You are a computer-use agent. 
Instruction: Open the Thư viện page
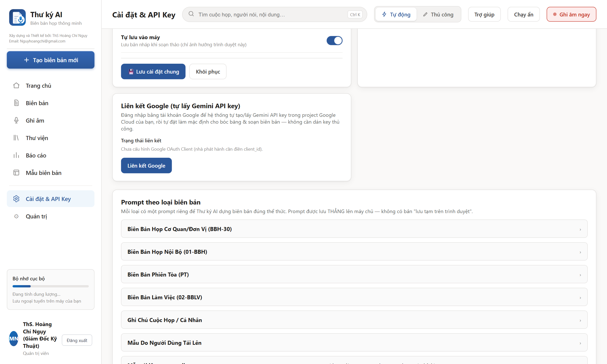click(x=51, y=138)
